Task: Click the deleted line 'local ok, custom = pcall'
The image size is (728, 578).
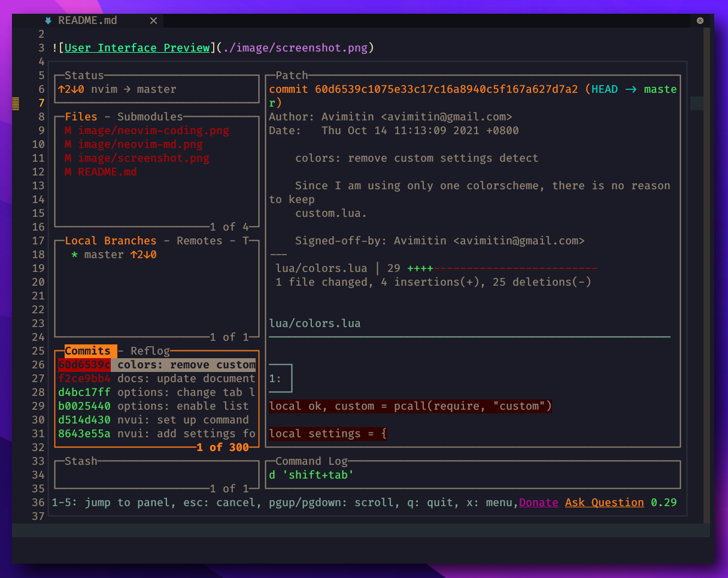Action: (x=410, y=406)
